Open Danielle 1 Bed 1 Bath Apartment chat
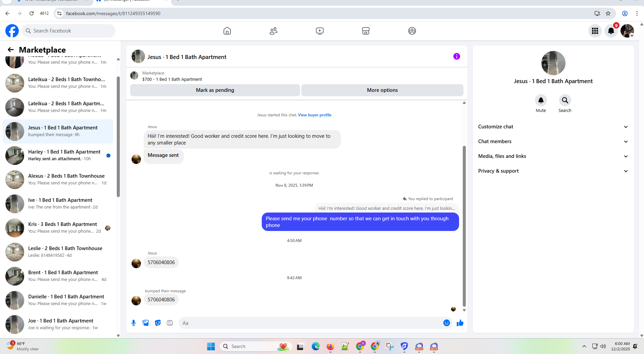The height and width of the screenshot is (354, 644). point(58,300)
